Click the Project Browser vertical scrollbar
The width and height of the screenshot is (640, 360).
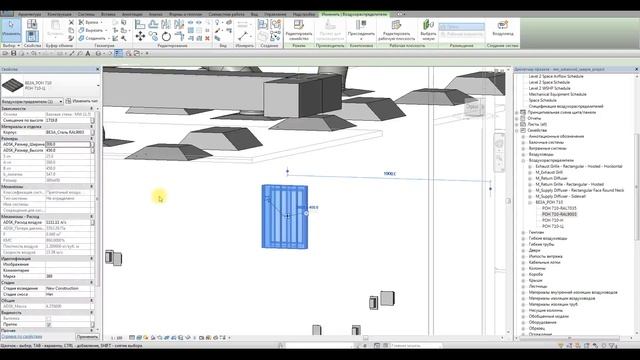pos(637,186)
